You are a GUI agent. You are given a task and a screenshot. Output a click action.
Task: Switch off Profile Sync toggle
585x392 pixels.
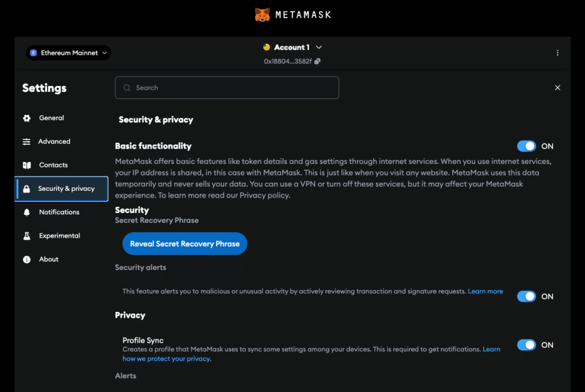[x=527, y=345]
